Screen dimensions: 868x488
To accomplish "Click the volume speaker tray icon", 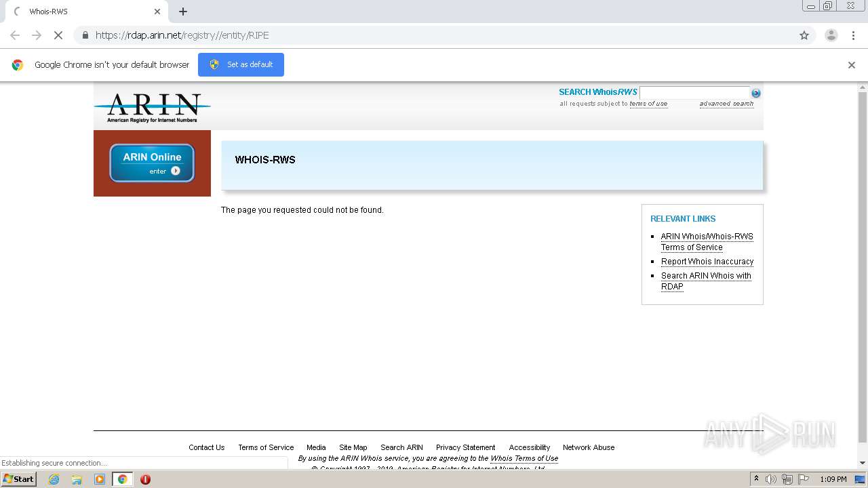I will coord(771,479).
